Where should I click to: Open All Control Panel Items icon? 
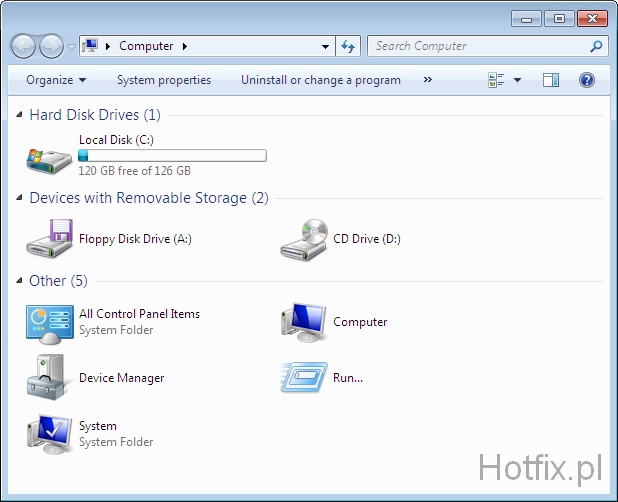pyautogui.click(x=49, y=322)
